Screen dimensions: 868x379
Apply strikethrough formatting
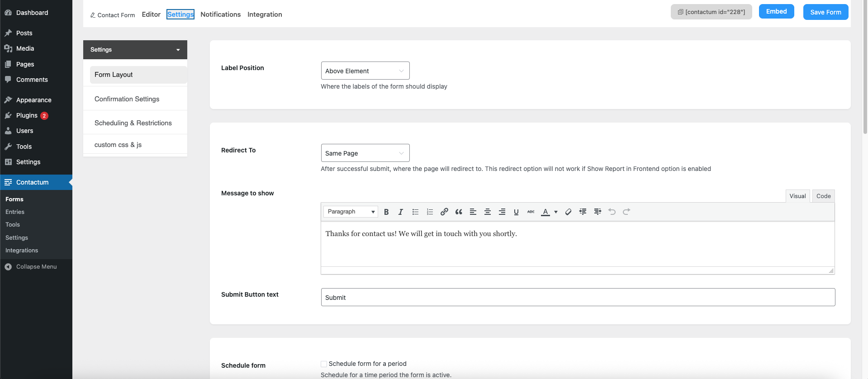click(531, 212)
